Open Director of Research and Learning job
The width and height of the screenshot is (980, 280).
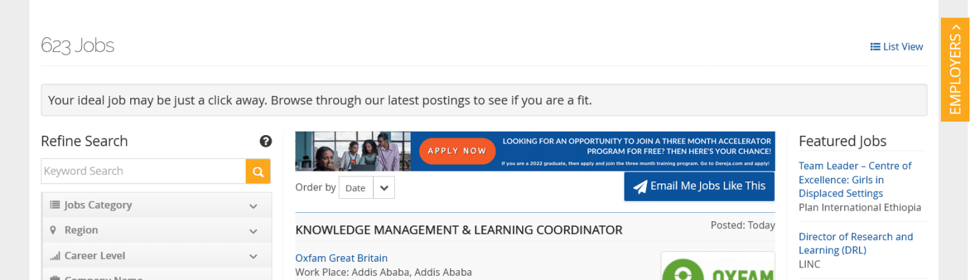coord(855,244)
